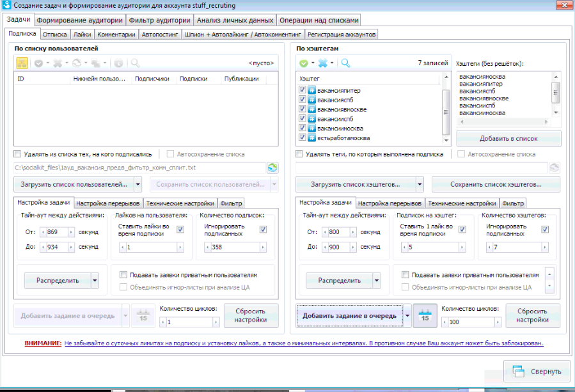The image size is (575, 392).
Task: Click the Добавить в список button
Action: click(x=508, y=139)
